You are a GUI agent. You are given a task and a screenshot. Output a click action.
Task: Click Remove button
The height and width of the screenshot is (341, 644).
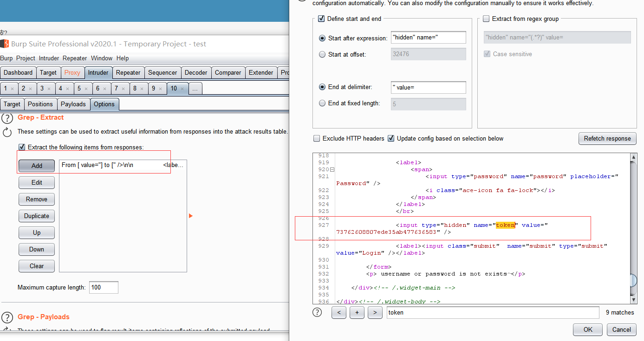pos(37,199)
